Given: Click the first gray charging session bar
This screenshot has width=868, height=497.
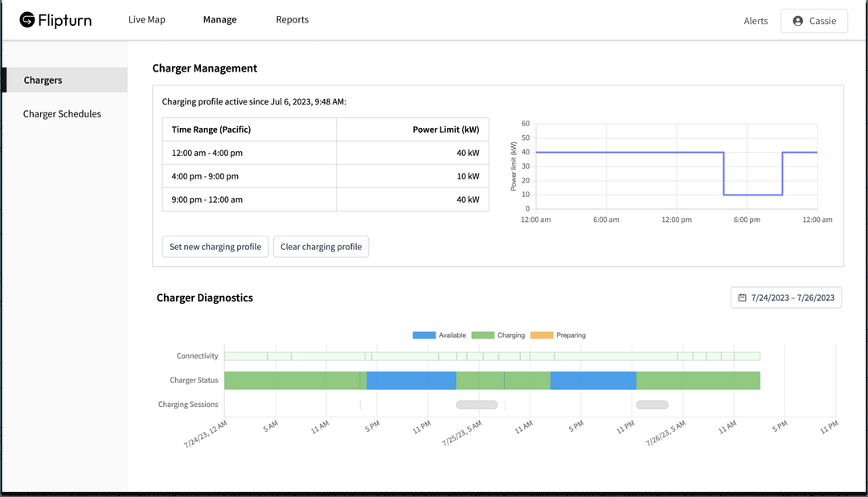Looking at the screenshot, I should click(x=477, y=405).
